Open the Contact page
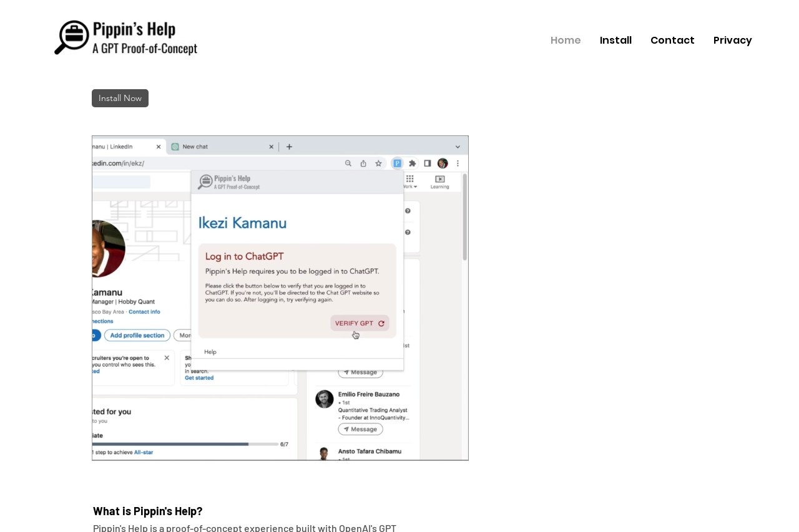The width and height of the screenshot is (799, 532). (x=672, y=40)
